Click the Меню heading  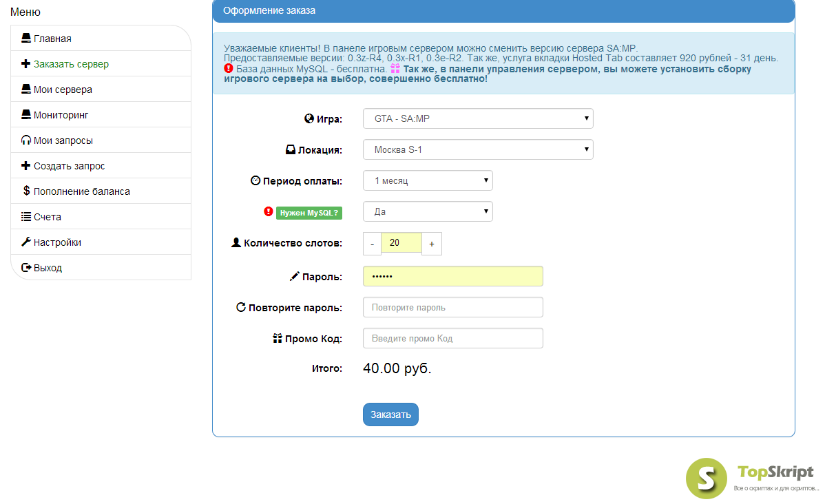coord(25,12)
